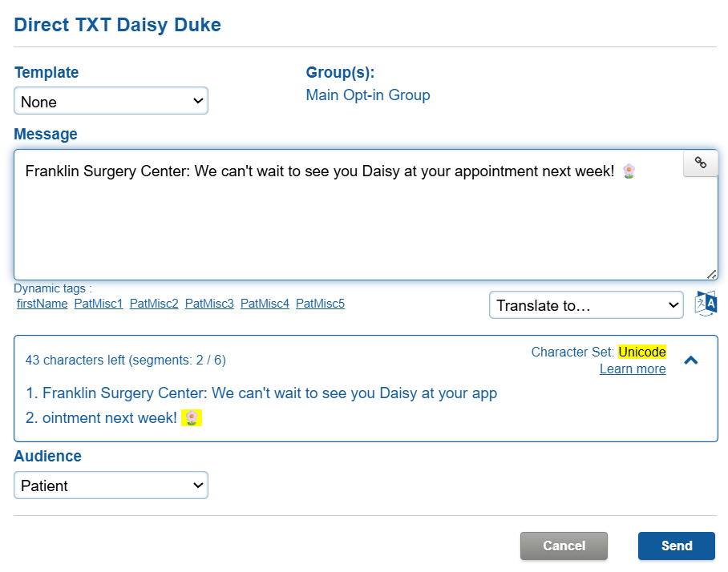Open the Audience dropdown
Image resolution: width=728 pixels, height=572 pixels.
(111, 485)
